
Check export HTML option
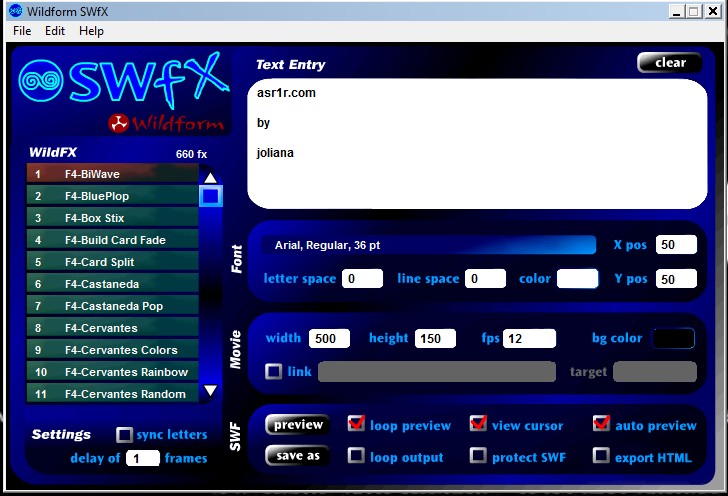coord(601,456)
